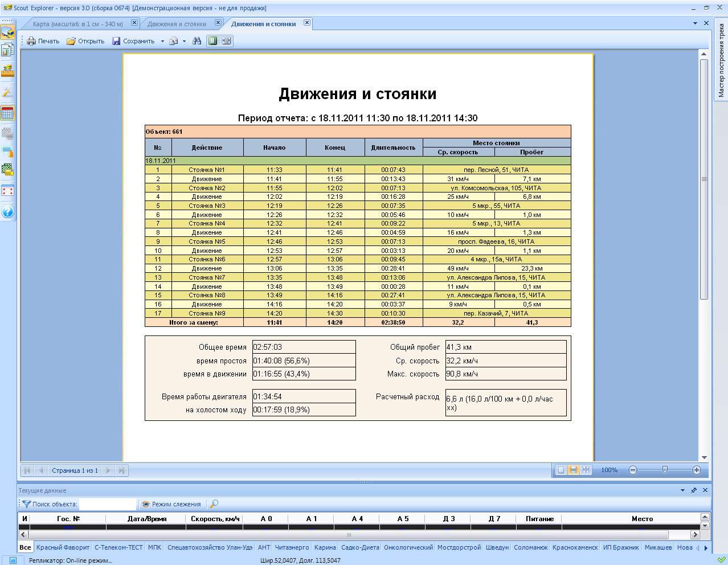The image size is (728, 565).
Task: Select the Спецавтохозяйство Улан-Удэ group tab
Action: click(x=210, y=547)
